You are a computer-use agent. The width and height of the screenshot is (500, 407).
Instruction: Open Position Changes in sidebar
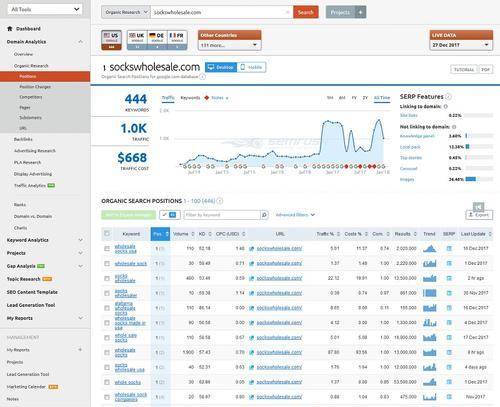35,87
